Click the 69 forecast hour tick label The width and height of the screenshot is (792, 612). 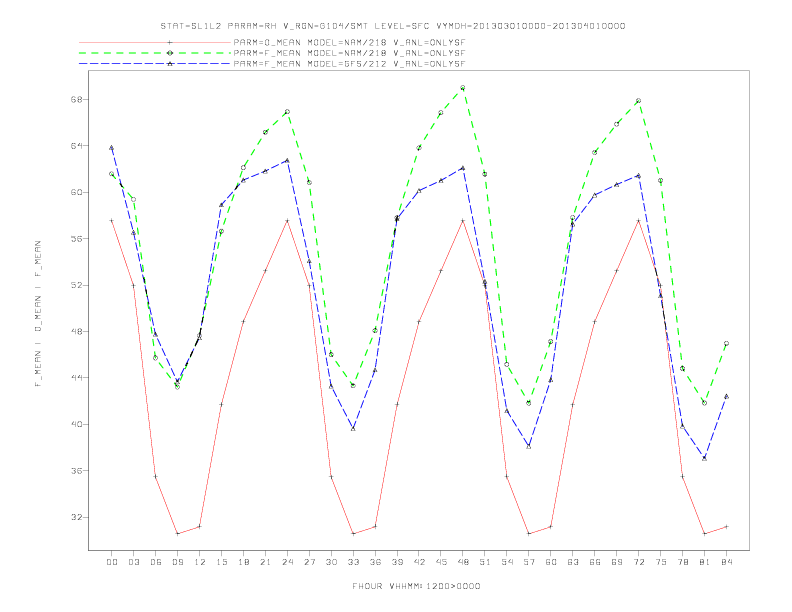(x=617, y=562)
